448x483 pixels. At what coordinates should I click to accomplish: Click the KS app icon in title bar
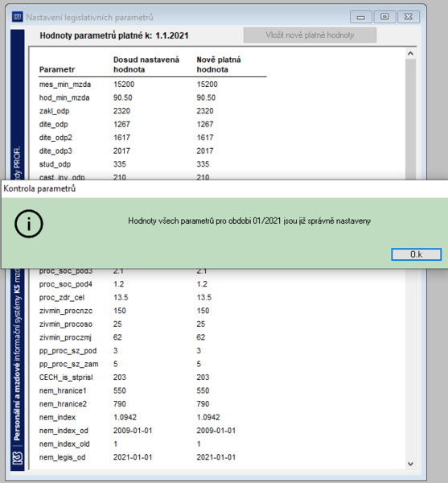point(17,17)
